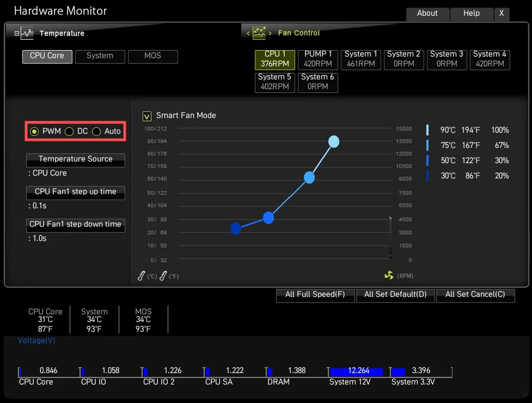This screenshot has height=403, width=532.
Task: Open the Help menu
Action: [x=472, y=14]
